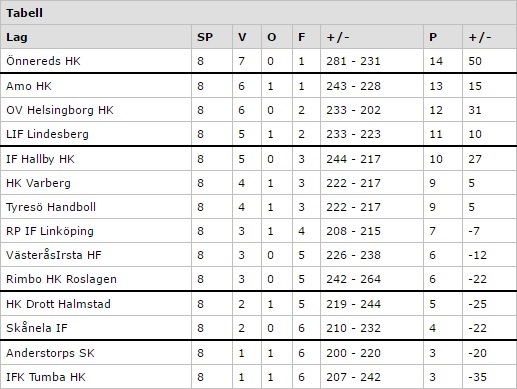Select OV Helsingborg HK in table
The height and width of the screenshot is (389, 517).
(x=60, y=110)
